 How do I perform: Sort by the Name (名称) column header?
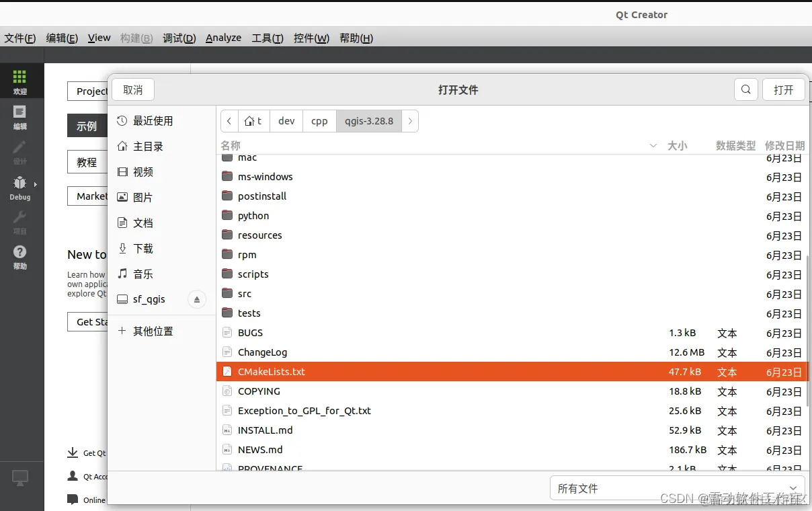click(x=231, y=145)
